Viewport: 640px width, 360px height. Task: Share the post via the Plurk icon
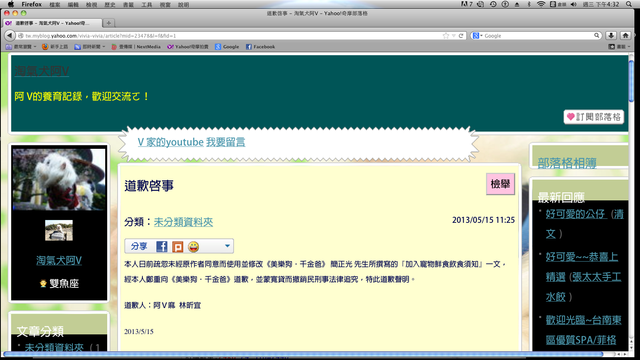178,247
